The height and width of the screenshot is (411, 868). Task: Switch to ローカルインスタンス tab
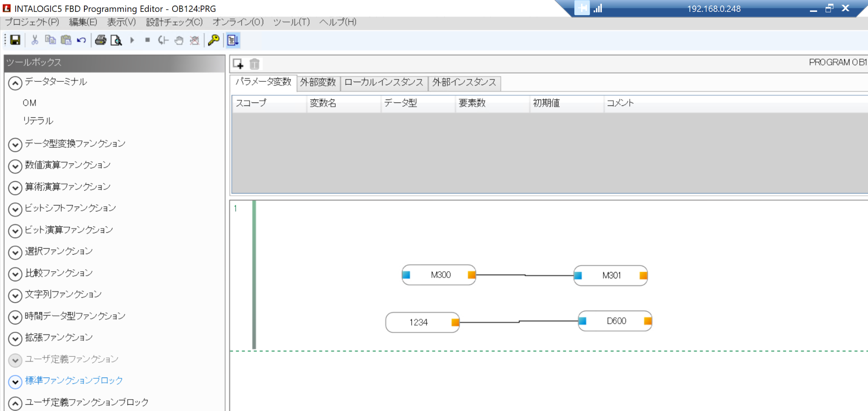tap(384, 82)
